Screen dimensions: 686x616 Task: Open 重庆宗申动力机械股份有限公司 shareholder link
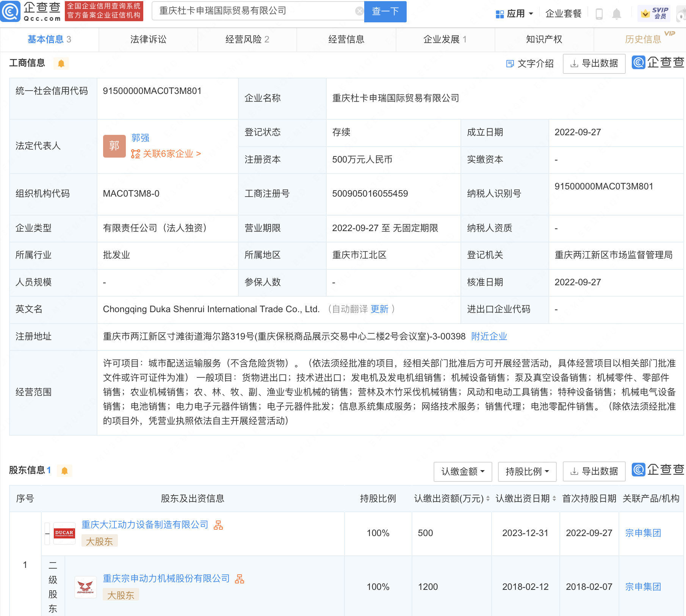pos(166,579)
